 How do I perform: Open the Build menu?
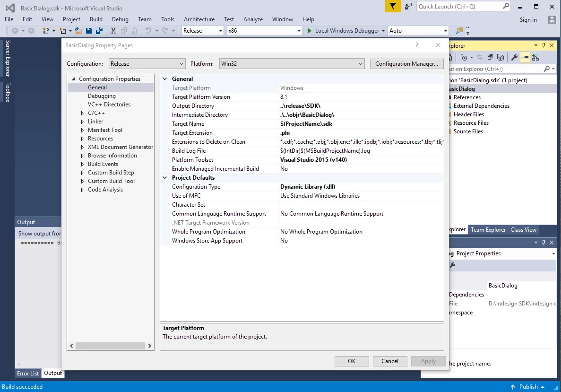96,19
